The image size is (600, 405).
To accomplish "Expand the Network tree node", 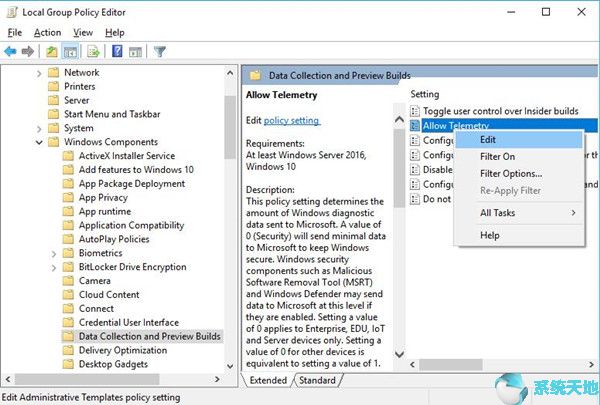I will coord(39,73).
